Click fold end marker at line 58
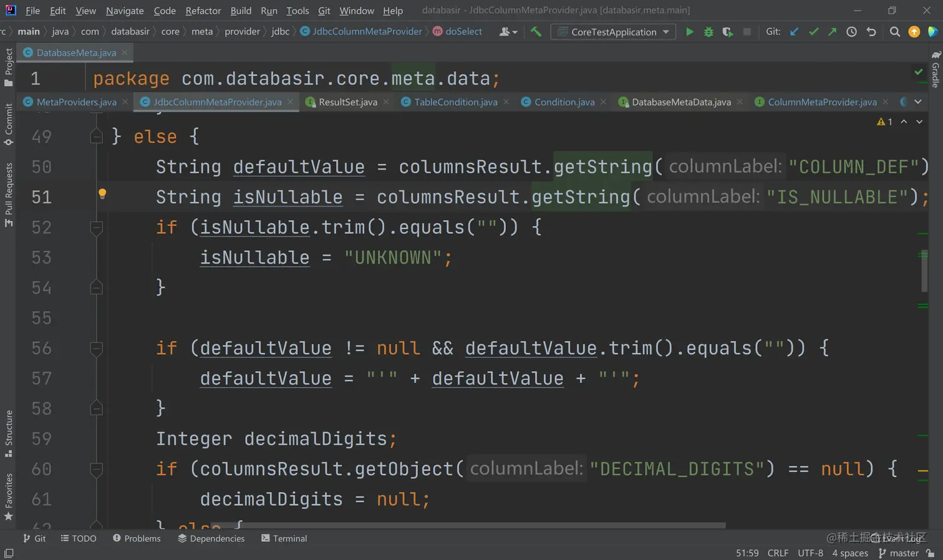Screen dimensions: 943x560 [96, 408]
